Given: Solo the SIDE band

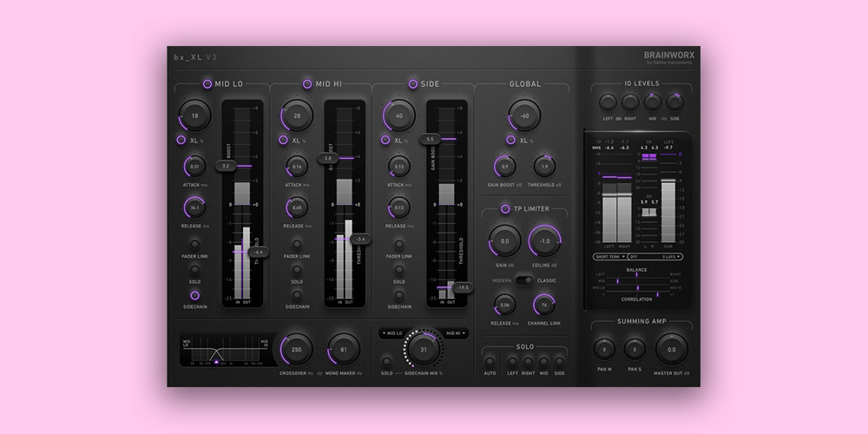Looking at the screenshot, I should click(x=399, y=270).
